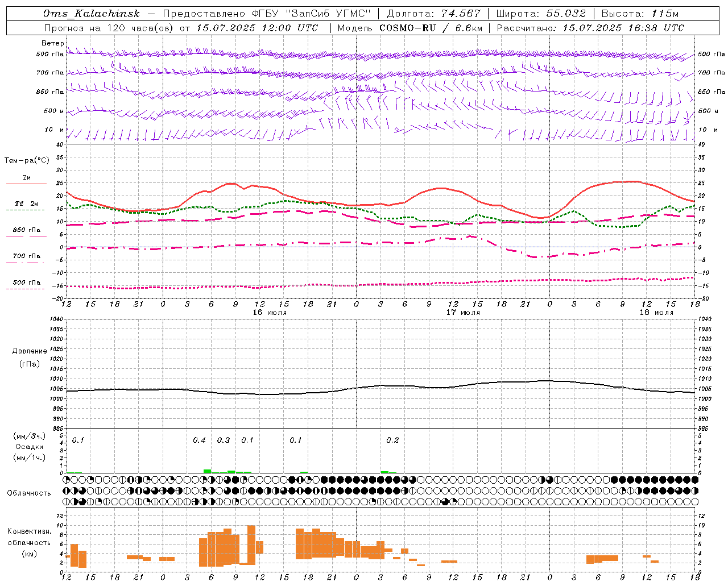Image resolution: width=728 pixels, height=582 pixels.
Task: Click the Рассчитано: 15.07.2025 16:38 UTC text
Action: [x=590, y=28]
